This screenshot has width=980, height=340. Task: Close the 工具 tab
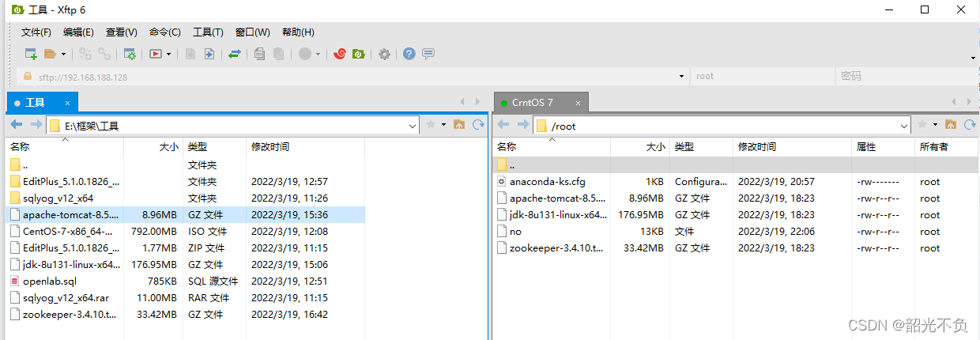68,103
